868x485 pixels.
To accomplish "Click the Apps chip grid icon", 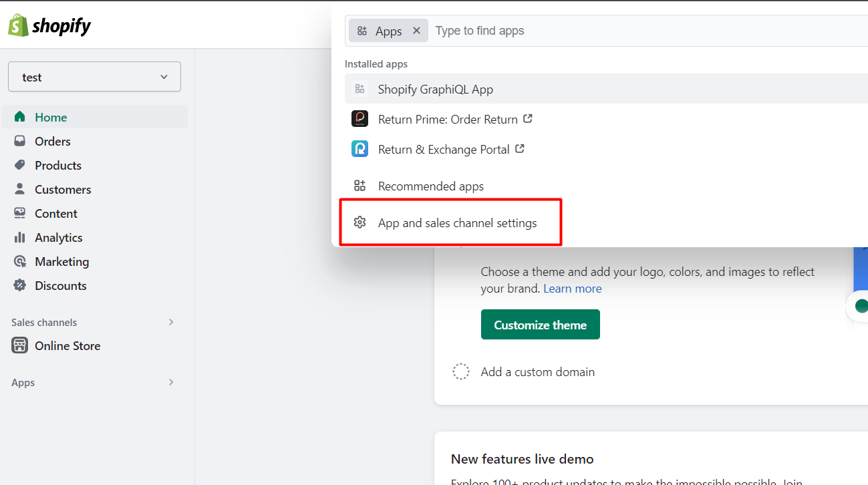I will pyautogui.click(x=362, y=31).
